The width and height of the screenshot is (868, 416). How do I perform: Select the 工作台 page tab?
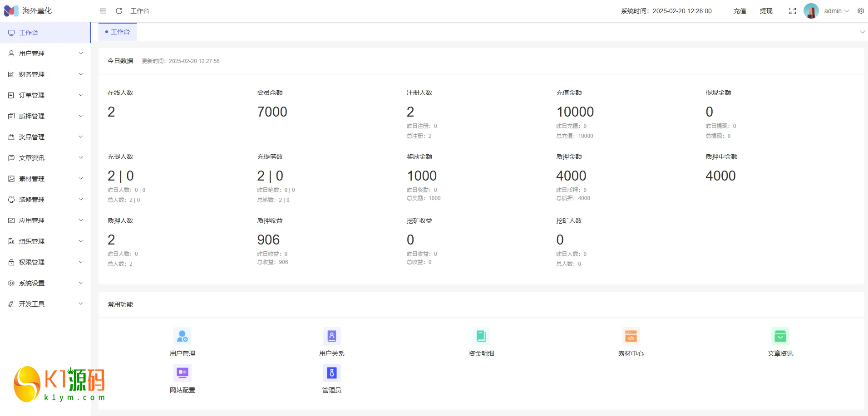point(118,32)
